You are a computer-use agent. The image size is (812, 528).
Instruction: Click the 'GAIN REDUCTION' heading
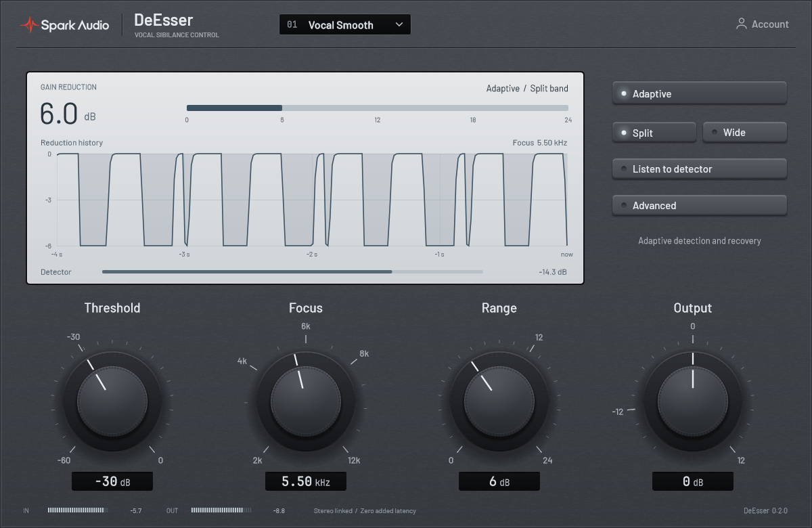pos(68,87)
